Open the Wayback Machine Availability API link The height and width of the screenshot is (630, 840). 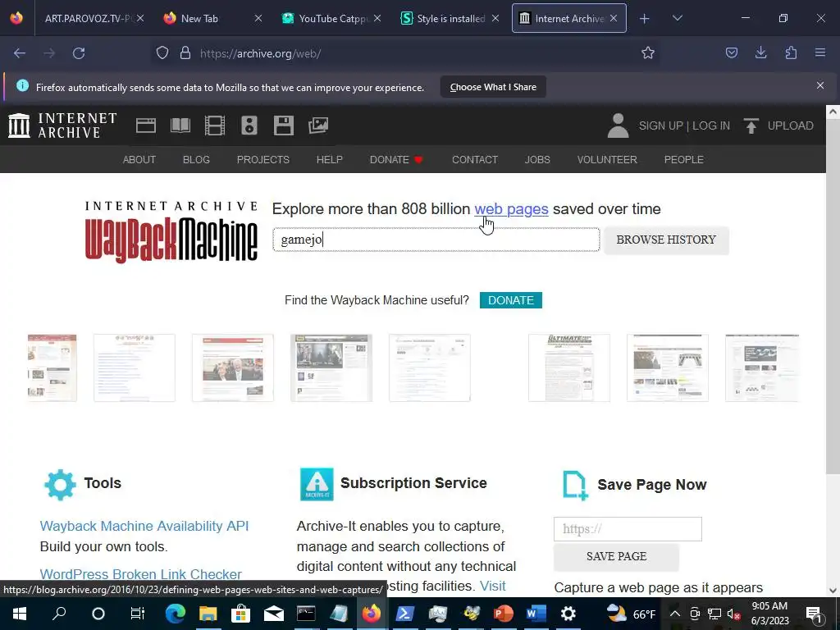click(144, 526)
